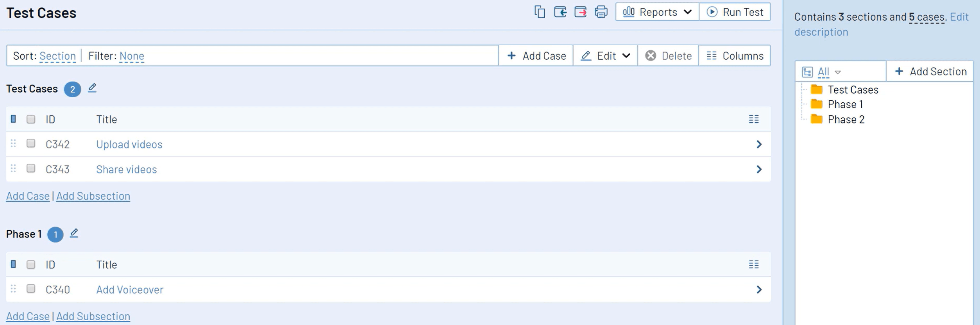The height and width of the screenshot is (325, 980).
Task: Check the box for case C342
Action: [x=31, y=144]
